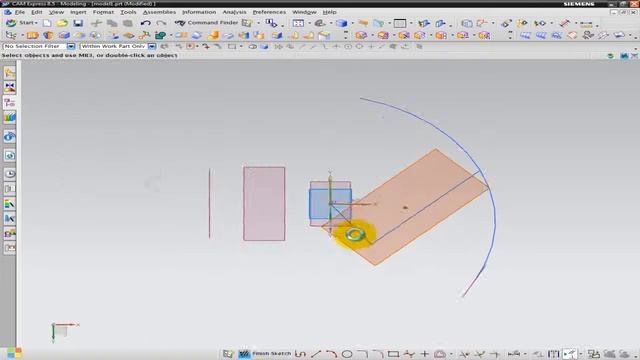The image size is (640, 360).
Task: Open the Window menu
Action: (304, 12)
